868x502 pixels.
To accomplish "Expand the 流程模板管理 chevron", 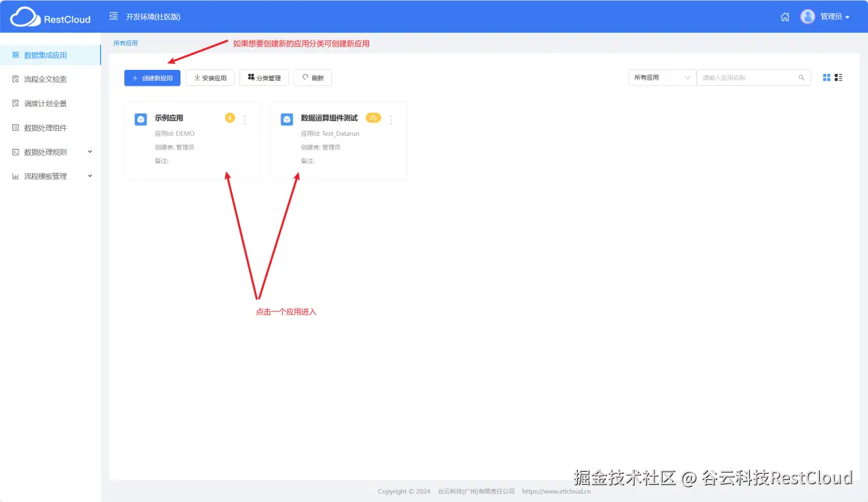I will coord(90,176).
